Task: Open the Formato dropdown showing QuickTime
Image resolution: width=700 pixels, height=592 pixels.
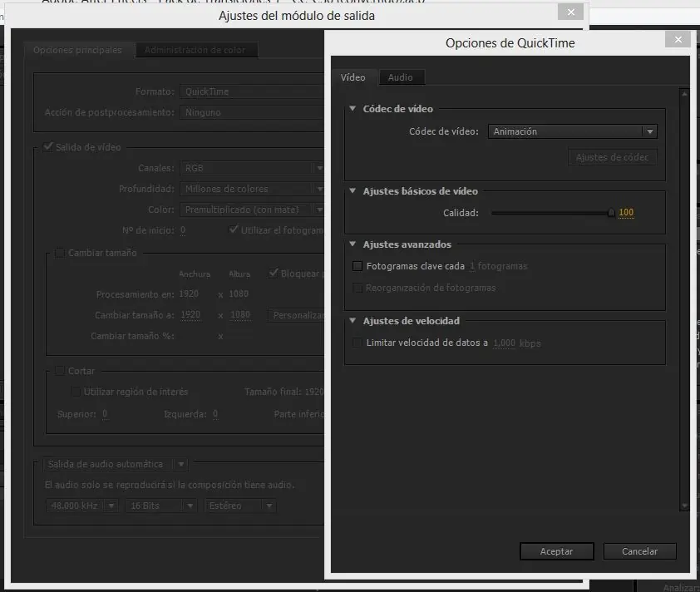Action: (x=252, y=91)
